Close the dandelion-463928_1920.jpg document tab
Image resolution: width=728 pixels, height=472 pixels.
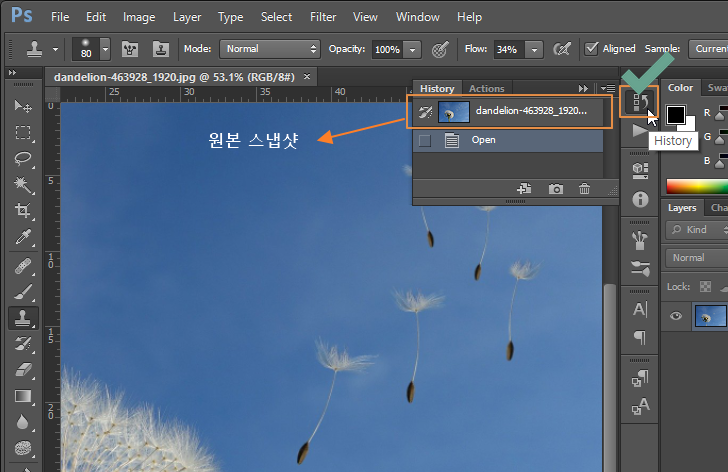(x=307, y=76)
